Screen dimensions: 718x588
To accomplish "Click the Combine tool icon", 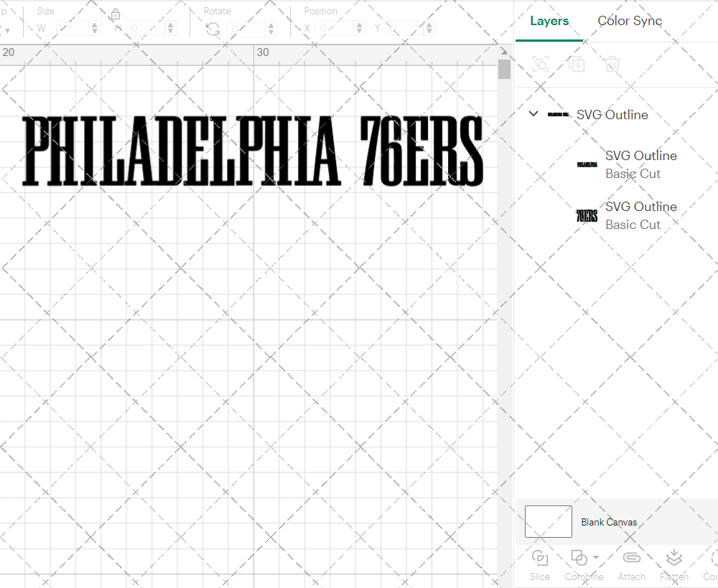I will pos(579,559).
